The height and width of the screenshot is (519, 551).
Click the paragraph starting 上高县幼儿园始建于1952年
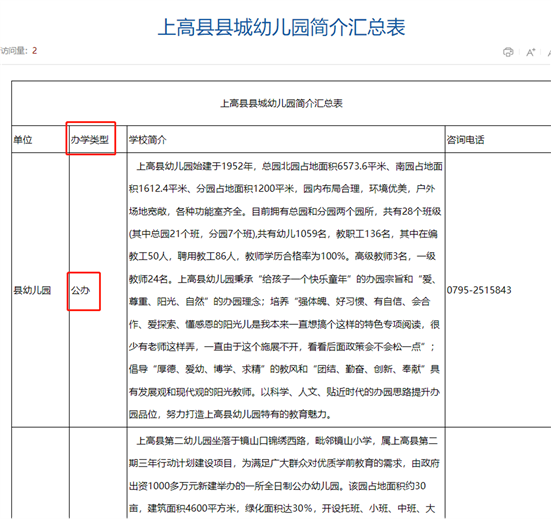pyautogui.click(x=286, y=290)
